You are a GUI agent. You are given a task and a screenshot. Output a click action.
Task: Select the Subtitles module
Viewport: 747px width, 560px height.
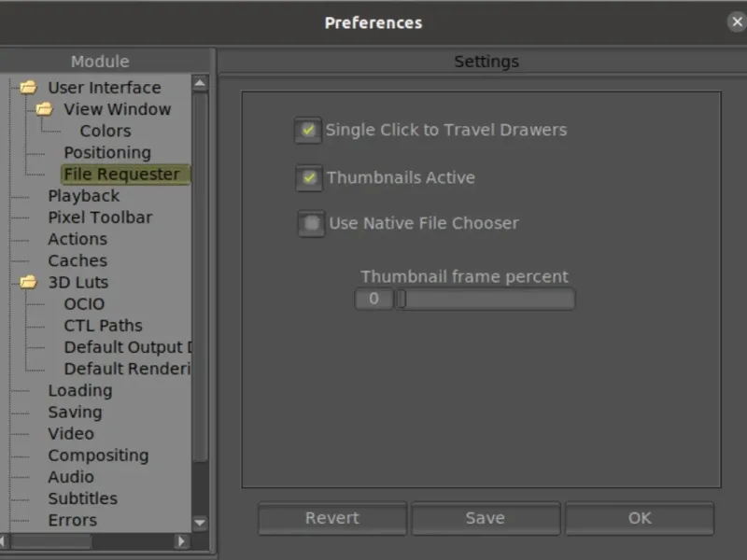pyautogui.click(x=82, y=498)
